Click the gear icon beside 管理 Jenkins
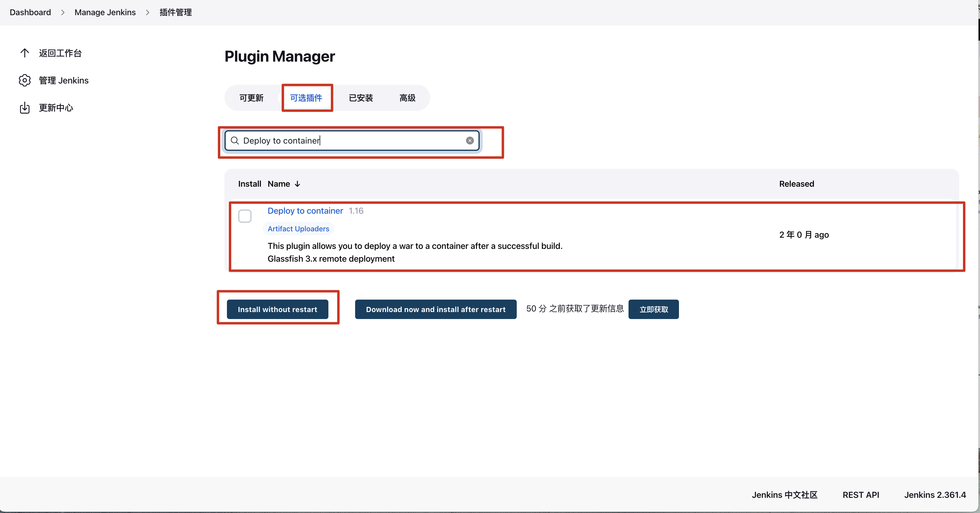 (x=25, y=80)
